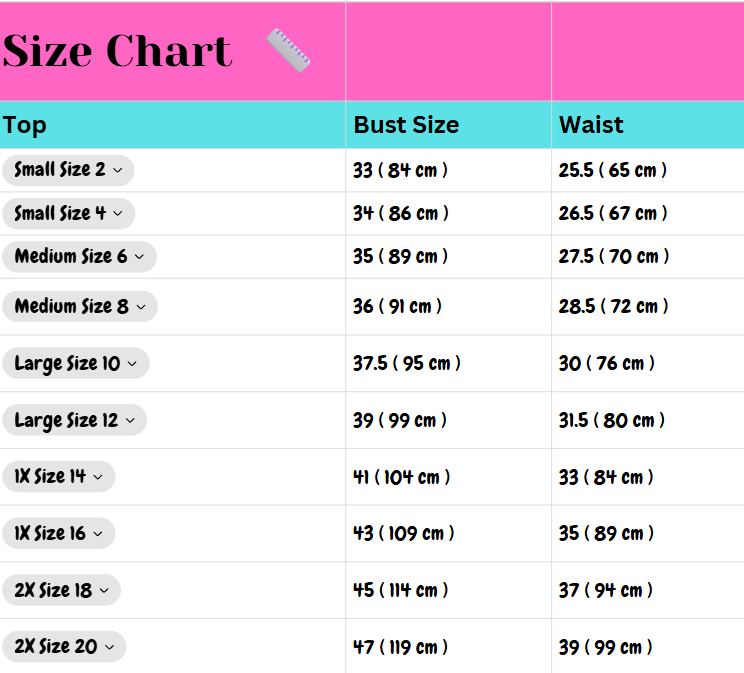Expand the Medium Size 8 dropdown chip
This screenshot has height=673, width=744.
pos(80,307)
